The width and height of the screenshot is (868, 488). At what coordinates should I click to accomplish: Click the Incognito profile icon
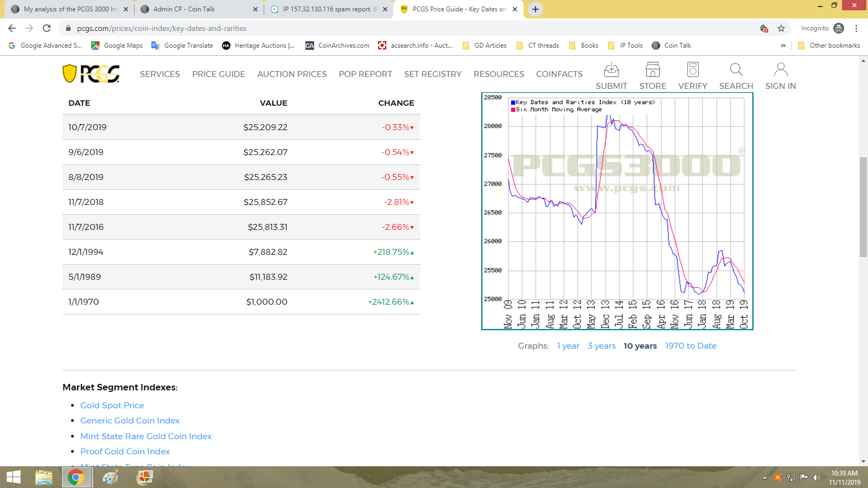point(839,28)
